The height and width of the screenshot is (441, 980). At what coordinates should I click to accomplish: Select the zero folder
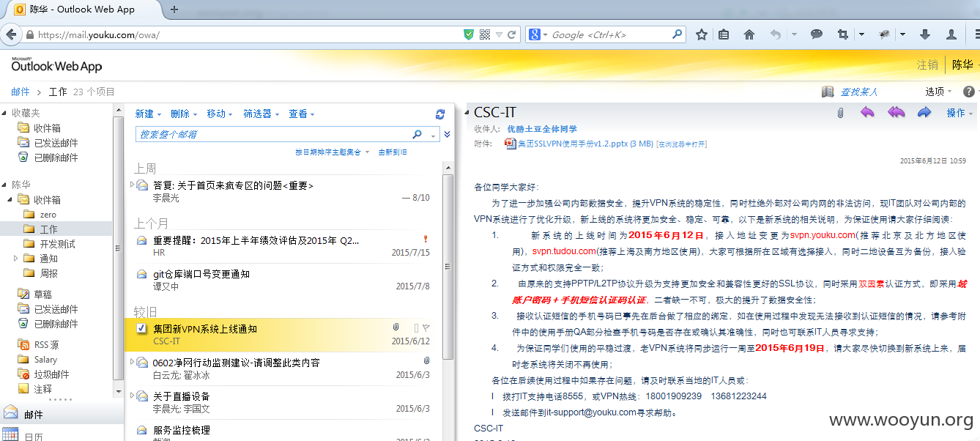(x=48, y=215)
